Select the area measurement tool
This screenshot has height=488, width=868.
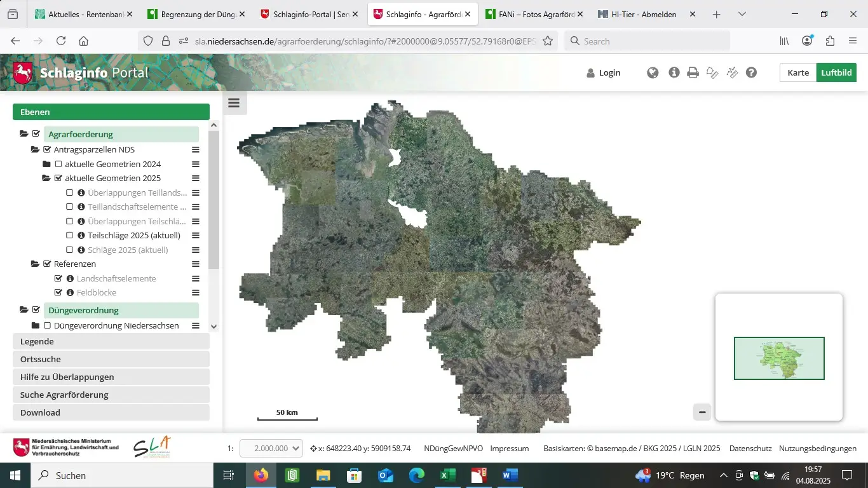click(x=712, y=73)
